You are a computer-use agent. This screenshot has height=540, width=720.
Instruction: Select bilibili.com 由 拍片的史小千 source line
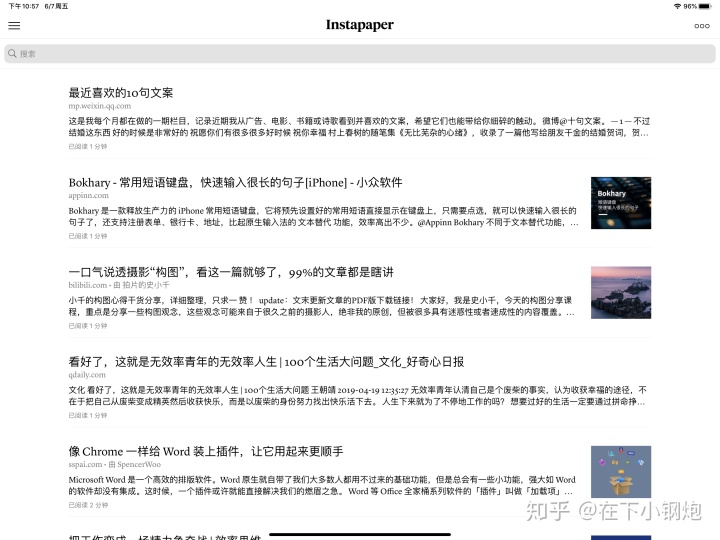point(119,285)
